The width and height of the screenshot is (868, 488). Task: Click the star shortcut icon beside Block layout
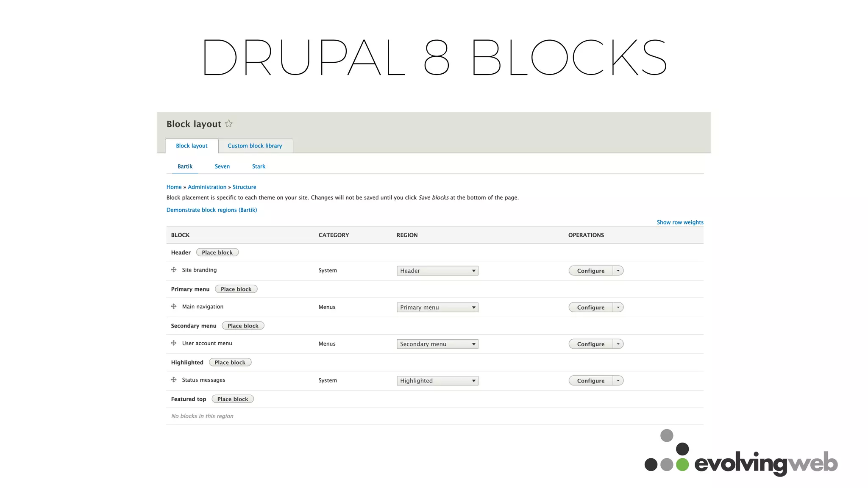coord(229,124)
